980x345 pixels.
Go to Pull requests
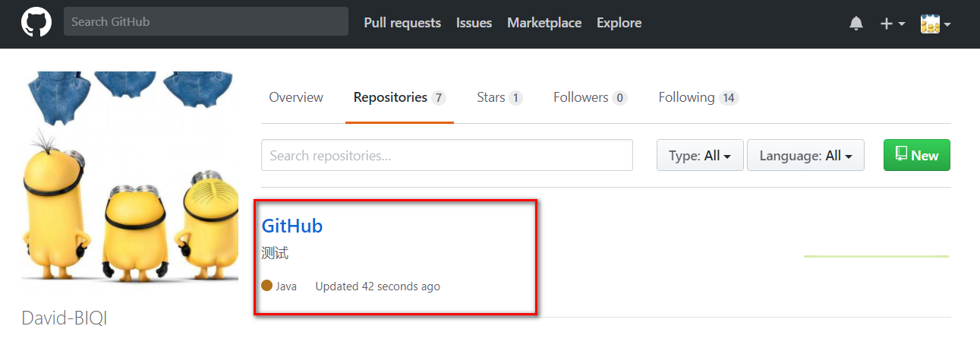[402, 23]
